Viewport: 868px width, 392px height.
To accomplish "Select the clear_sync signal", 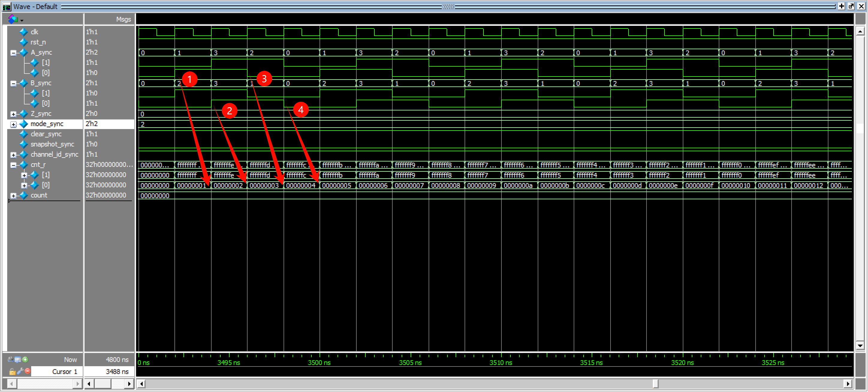I will click(46, 134).
